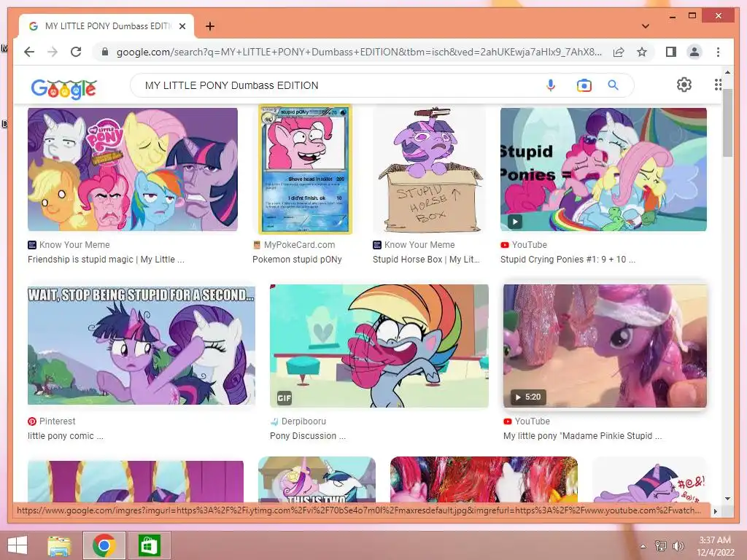The image size is (747, 560).
Task: Open Stupid Ponies video thumbnail
Action: coord(603,169)
